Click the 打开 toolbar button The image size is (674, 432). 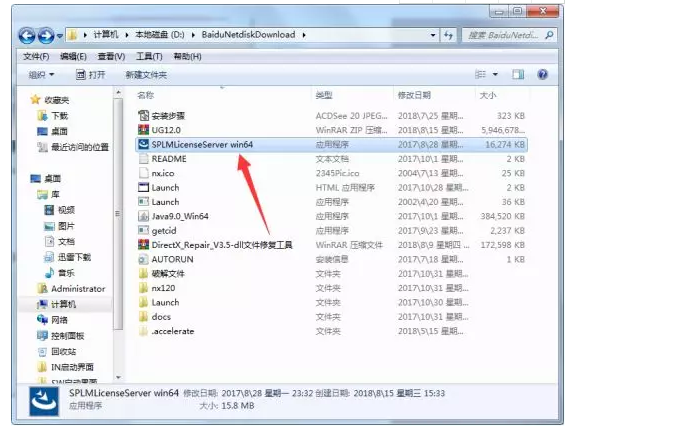pyautogui.click(x=91, y=75)
